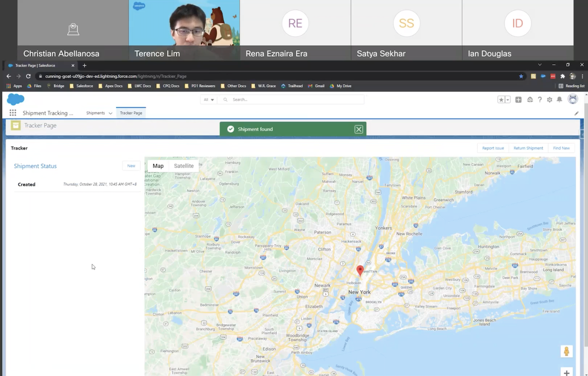Image resolution: width=588 pixels, height=376 pixels.
Task: Open the Other Docs bookmark folder
Action: (233, 86)
